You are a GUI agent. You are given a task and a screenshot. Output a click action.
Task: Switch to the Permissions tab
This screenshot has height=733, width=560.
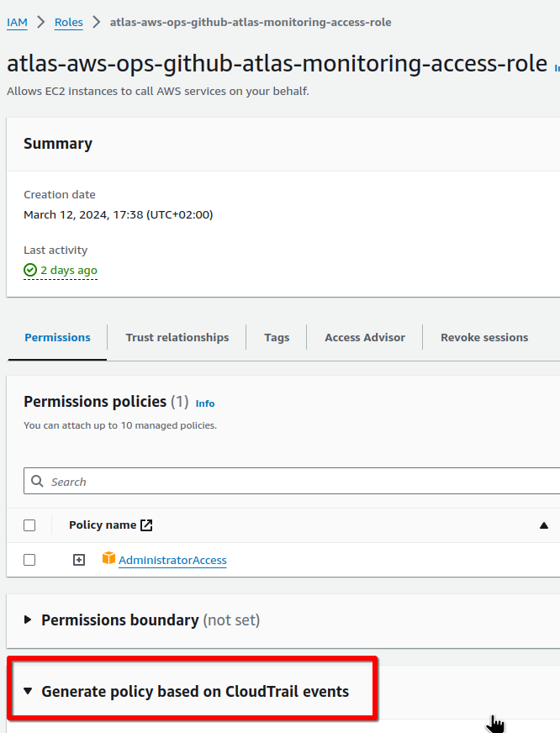(57, 338)
